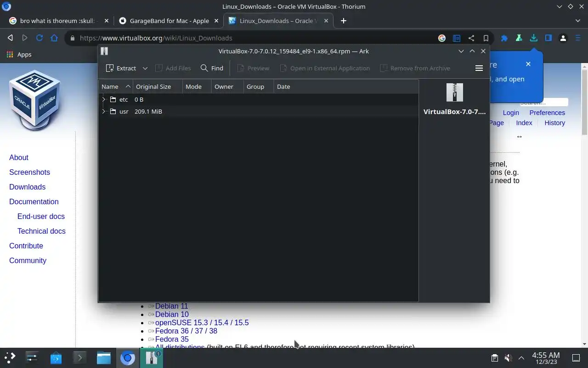
Task: Open the Community link
Action: [x=28, y=260]
